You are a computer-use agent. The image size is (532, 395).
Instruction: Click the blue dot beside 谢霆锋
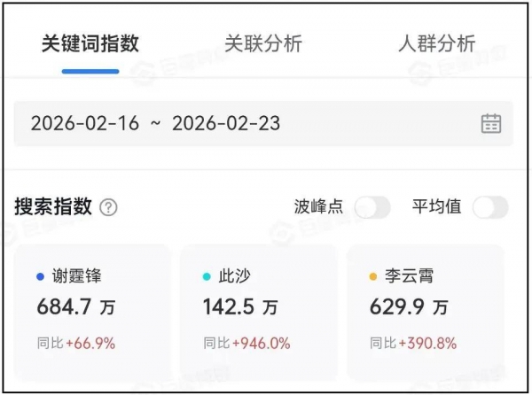coord(41,276)
